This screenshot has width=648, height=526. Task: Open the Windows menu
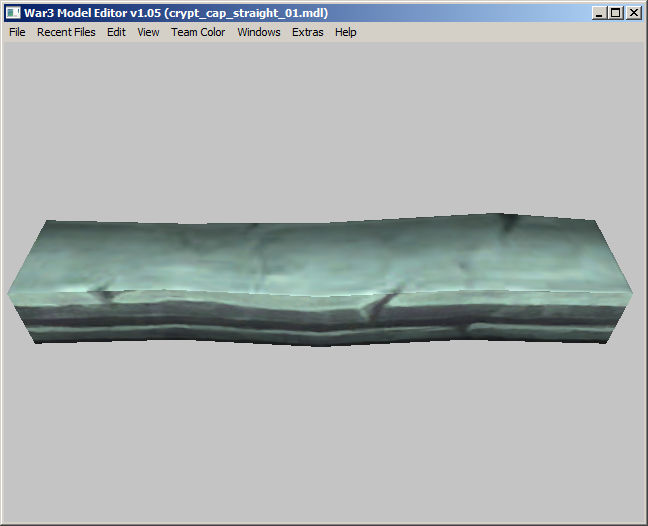tap(259, 32)
